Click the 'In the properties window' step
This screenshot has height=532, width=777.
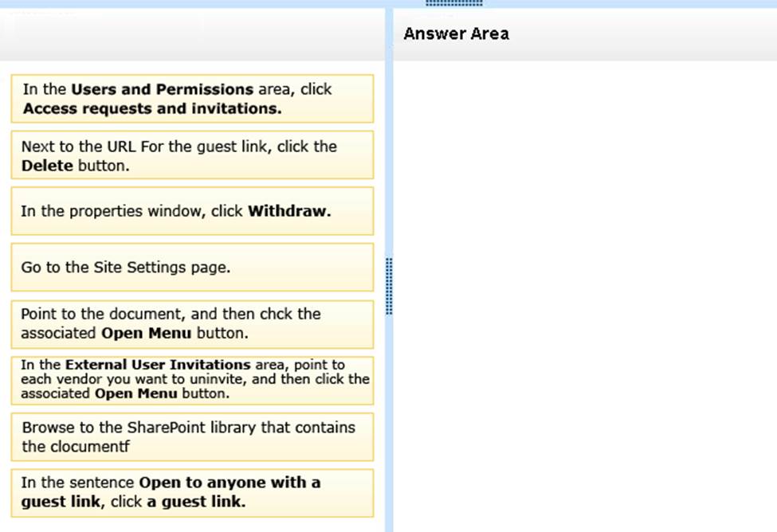pos(192,211)
